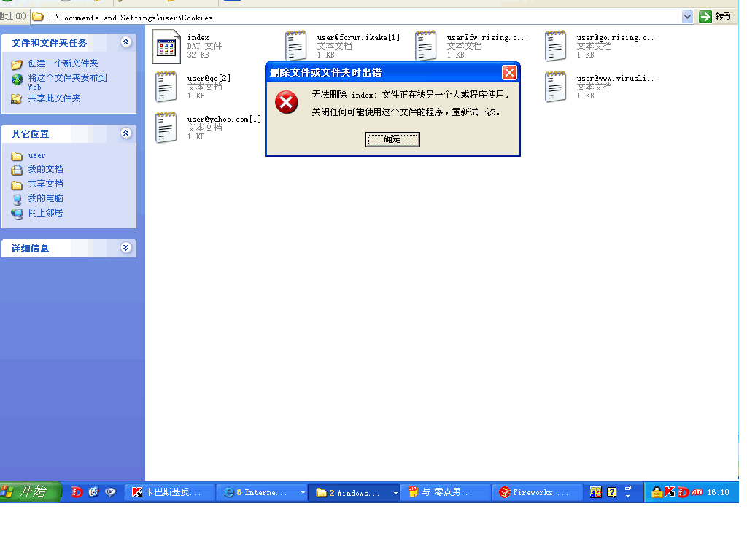Viewport: 747px width, 560px height.
Task: Select the user@www.virusli file icon
Action: (555, 87)
